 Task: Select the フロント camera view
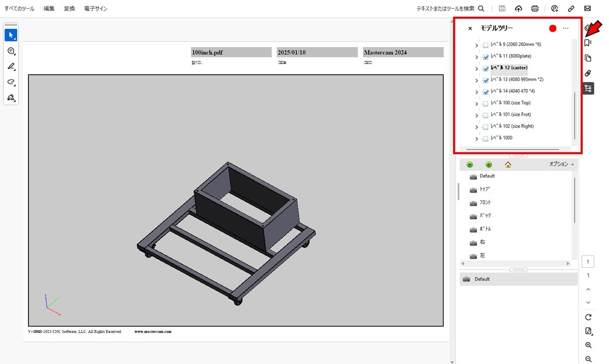485,202
